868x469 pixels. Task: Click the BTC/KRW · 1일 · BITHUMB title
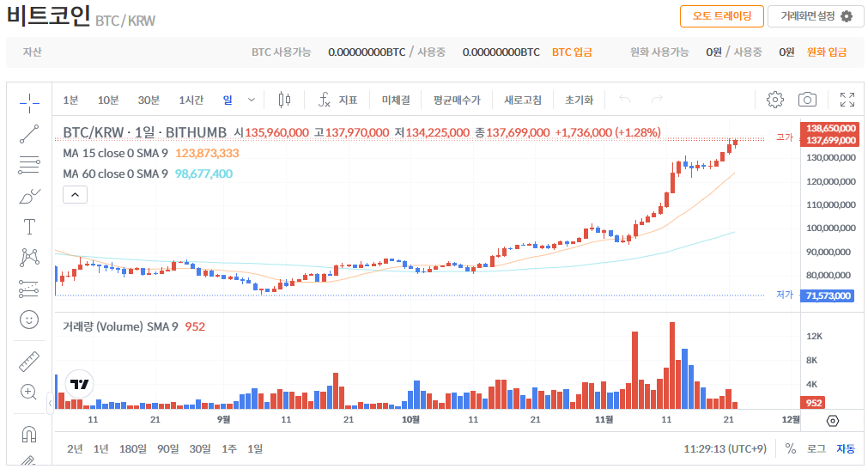click(x=145, y=132)
